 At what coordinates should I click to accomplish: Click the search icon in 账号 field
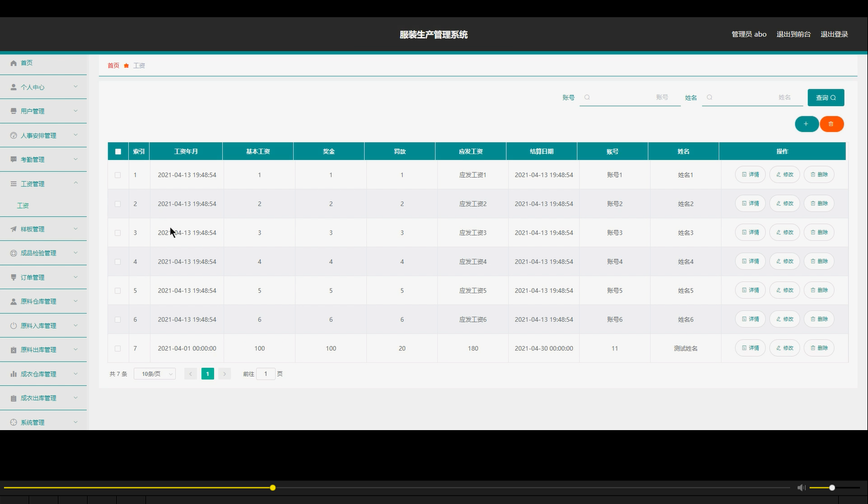587,97
